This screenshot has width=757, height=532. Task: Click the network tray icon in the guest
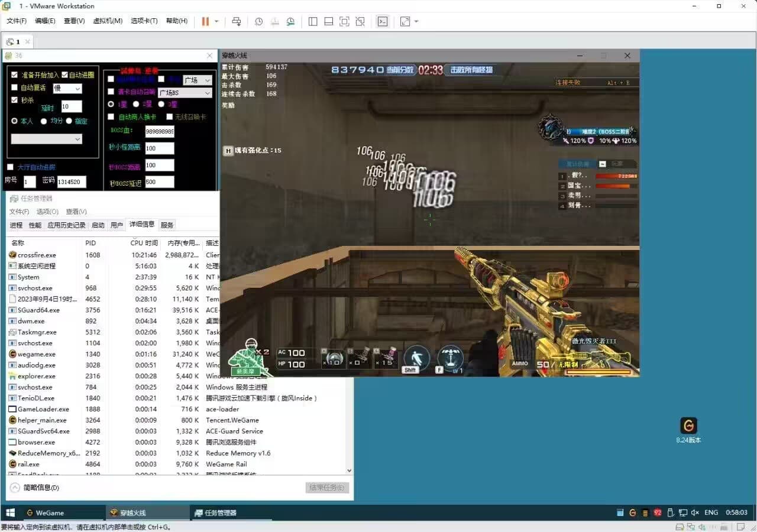[x=683, y=512]
